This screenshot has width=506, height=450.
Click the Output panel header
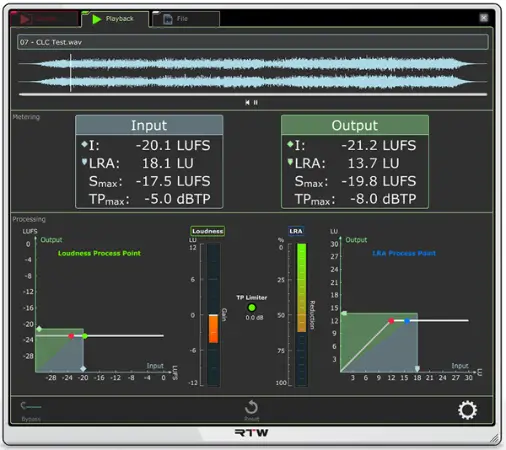click(x=355, y=125)
